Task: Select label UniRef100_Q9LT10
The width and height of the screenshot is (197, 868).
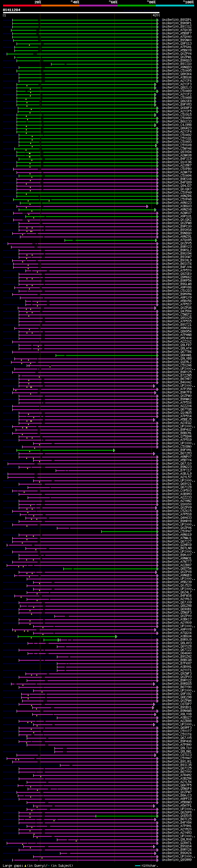Action: point(176,748)
